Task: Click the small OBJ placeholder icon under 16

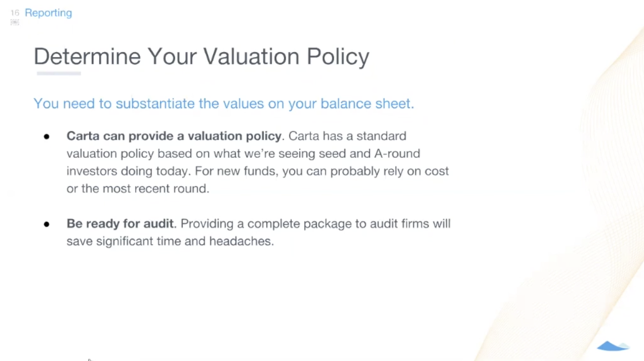Action: coord(15,22)
